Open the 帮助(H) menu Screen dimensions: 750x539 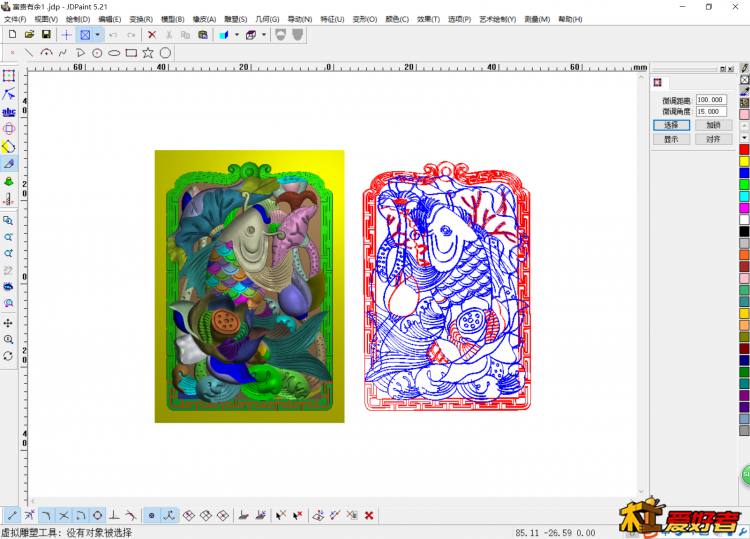coord(570,19)
